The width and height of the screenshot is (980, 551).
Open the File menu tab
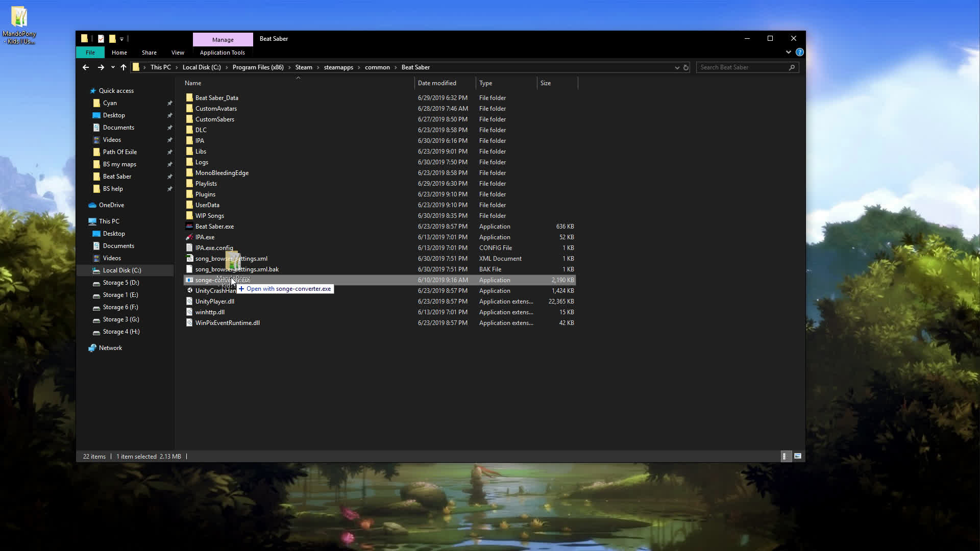pos(90,53)
